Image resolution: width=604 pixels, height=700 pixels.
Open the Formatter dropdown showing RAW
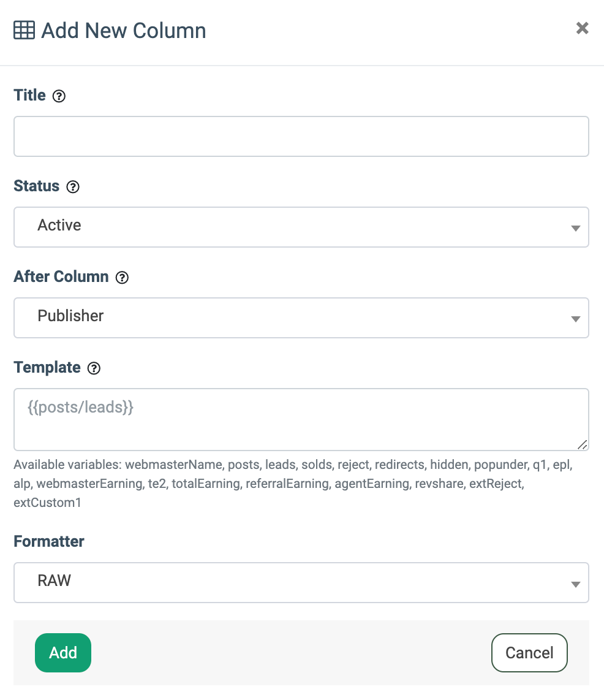(x=301, y=583)
